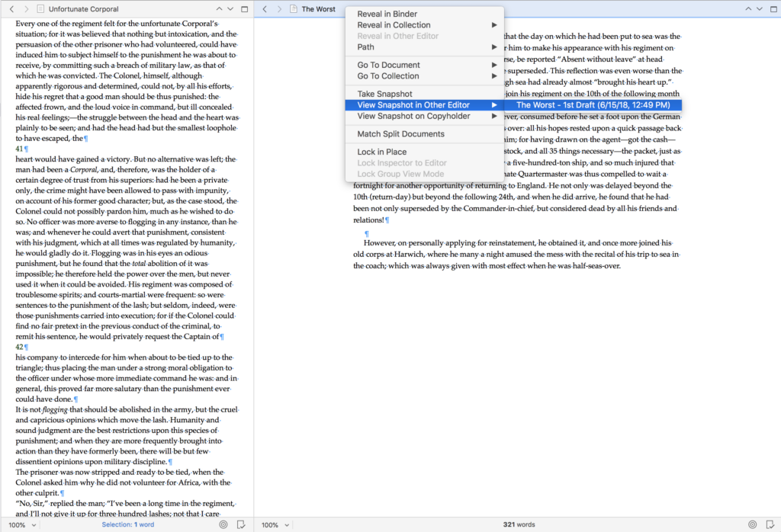Expand Path submenu arrow

[494, 46]
